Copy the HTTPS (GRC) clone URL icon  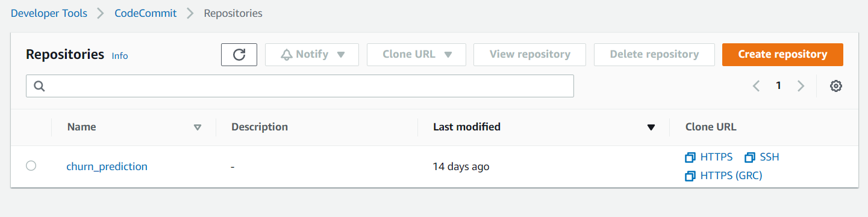point(690,176)
